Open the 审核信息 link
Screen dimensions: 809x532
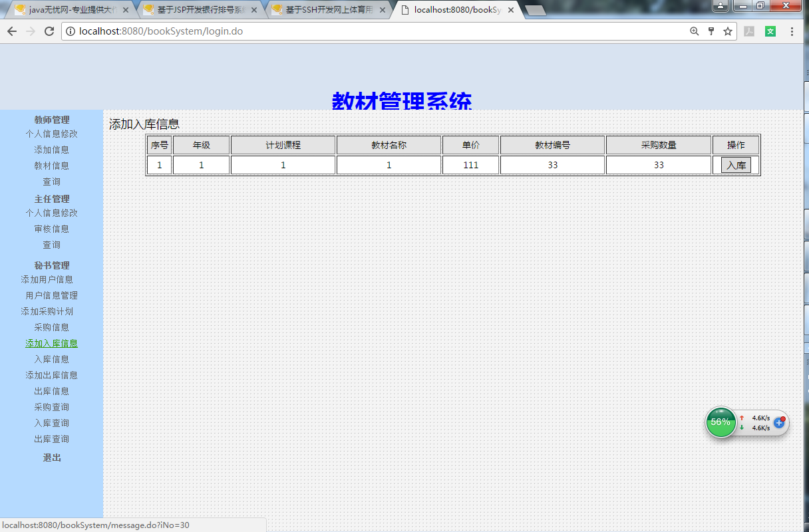coord(52,229)
